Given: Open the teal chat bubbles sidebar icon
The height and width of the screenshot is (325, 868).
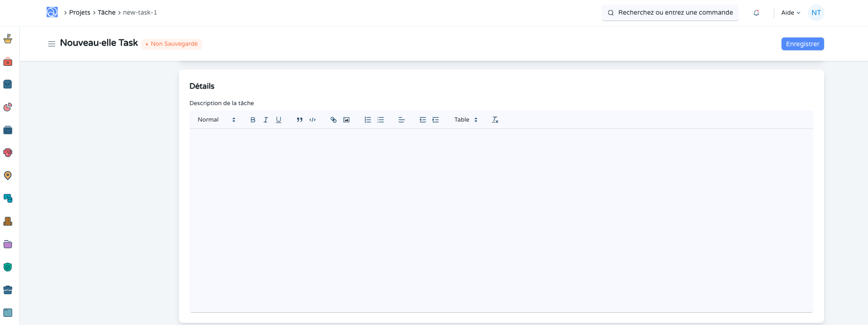Looking at the screenshot, I should click(x=8, y=198).
